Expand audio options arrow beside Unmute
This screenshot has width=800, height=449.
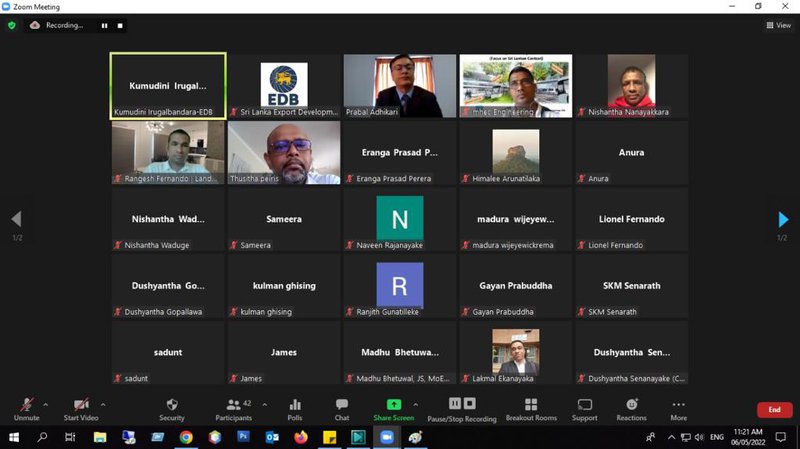45,405
